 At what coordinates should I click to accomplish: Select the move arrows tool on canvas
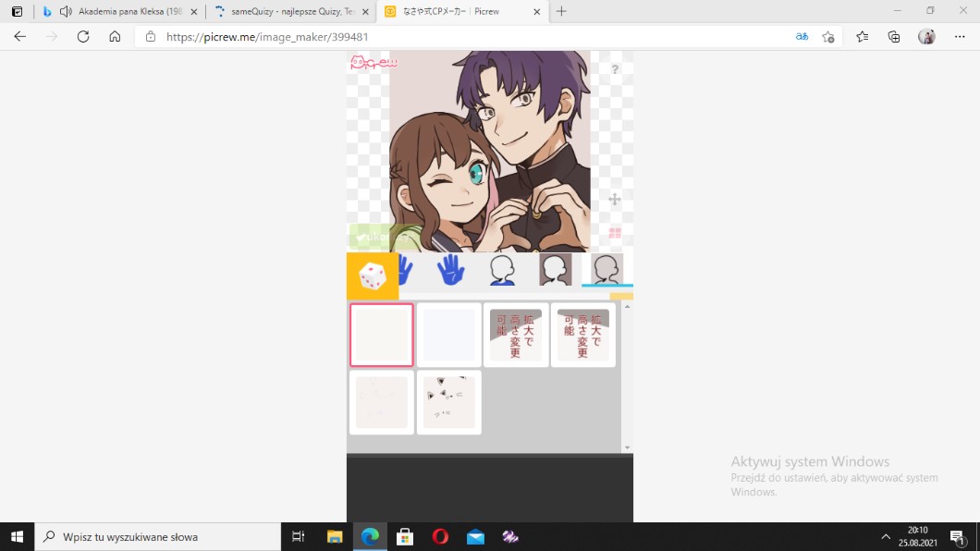pos(615,199)
